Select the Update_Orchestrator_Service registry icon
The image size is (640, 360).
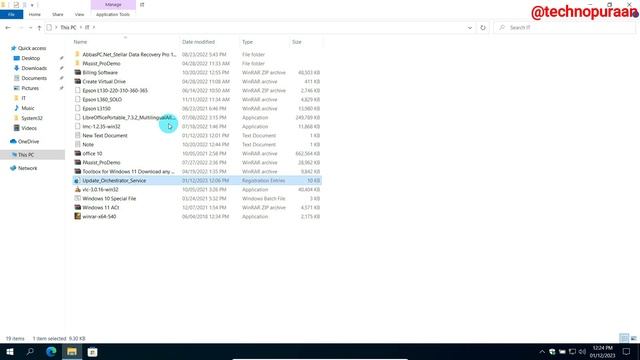click(x=78, y=180)
